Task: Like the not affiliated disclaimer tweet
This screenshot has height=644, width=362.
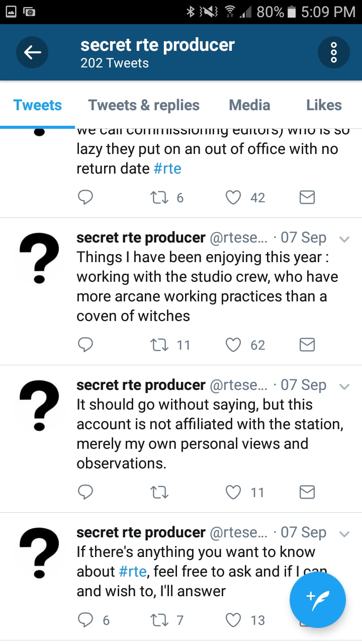Action: click(x=233, y=492)
